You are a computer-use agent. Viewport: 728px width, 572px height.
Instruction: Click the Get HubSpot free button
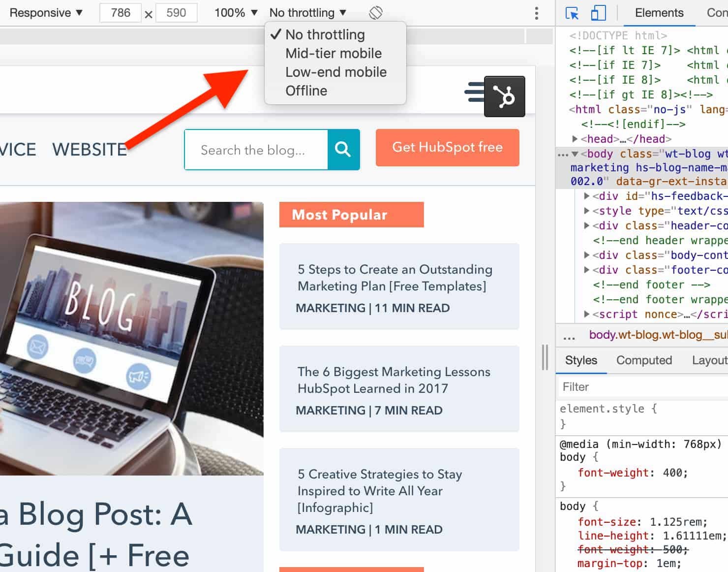click(447, 147)
